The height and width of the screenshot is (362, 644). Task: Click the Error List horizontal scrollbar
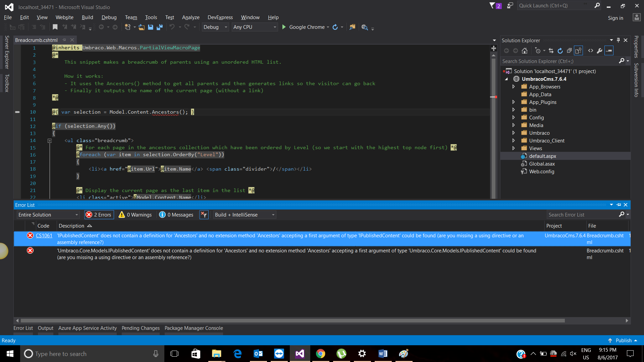[x=292, y=321]
